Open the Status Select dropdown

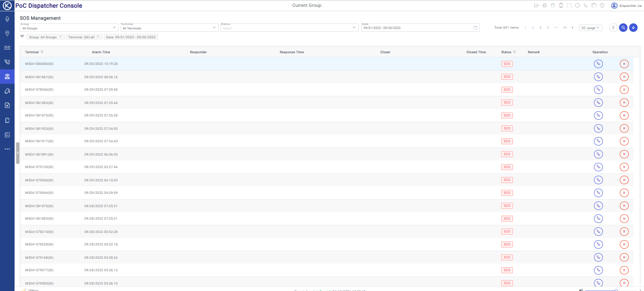pos(289,28)
